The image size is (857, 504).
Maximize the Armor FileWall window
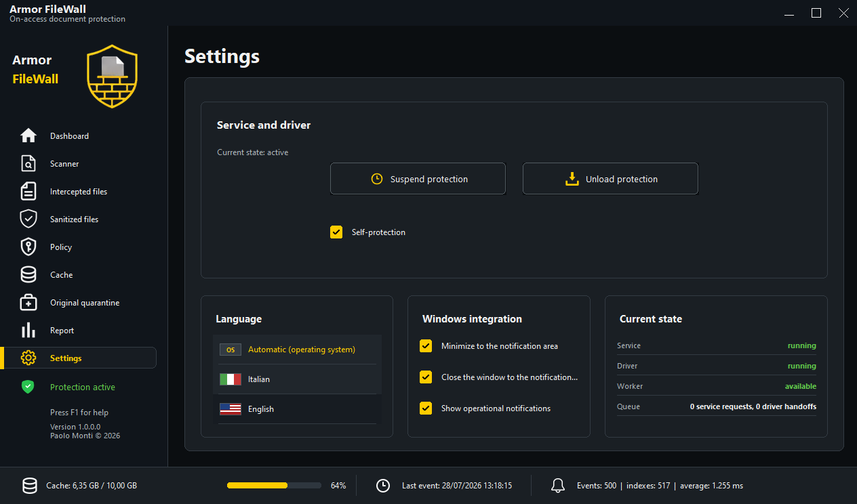click(816, 13)
